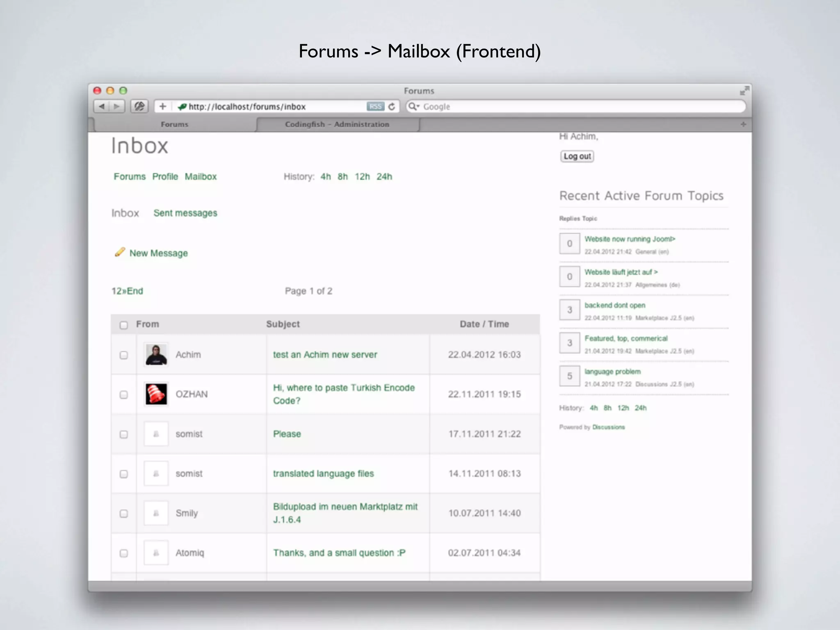Click the localhost URL address field
This screenshot has width=840, height=630.
point(277,107)
